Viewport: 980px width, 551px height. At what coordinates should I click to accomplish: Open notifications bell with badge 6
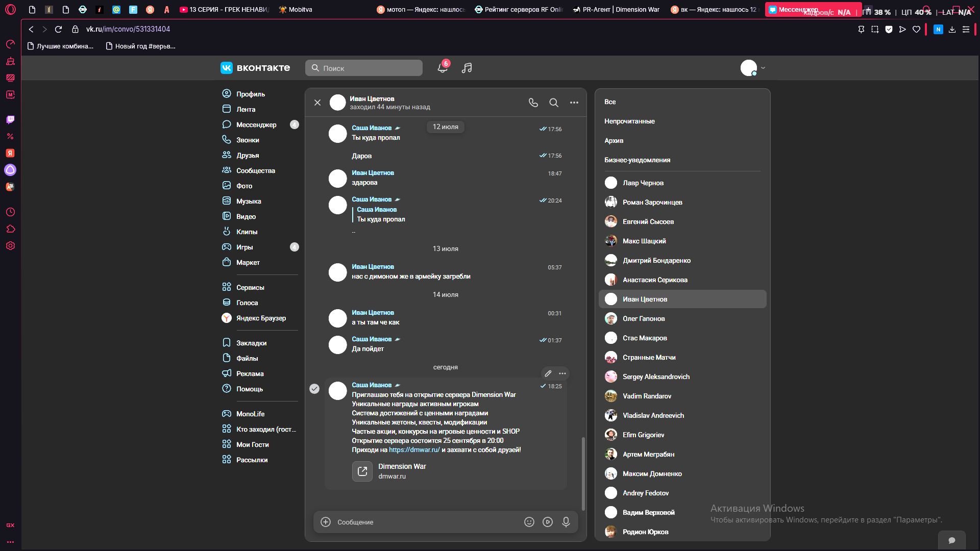pyautogui.click(x=443, y=67)
